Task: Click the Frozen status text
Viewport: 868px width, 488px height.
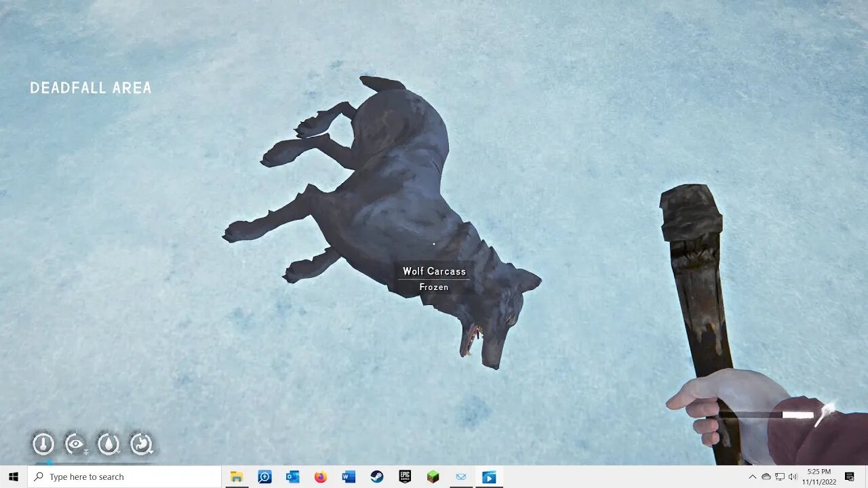Action: click(434, 287)
